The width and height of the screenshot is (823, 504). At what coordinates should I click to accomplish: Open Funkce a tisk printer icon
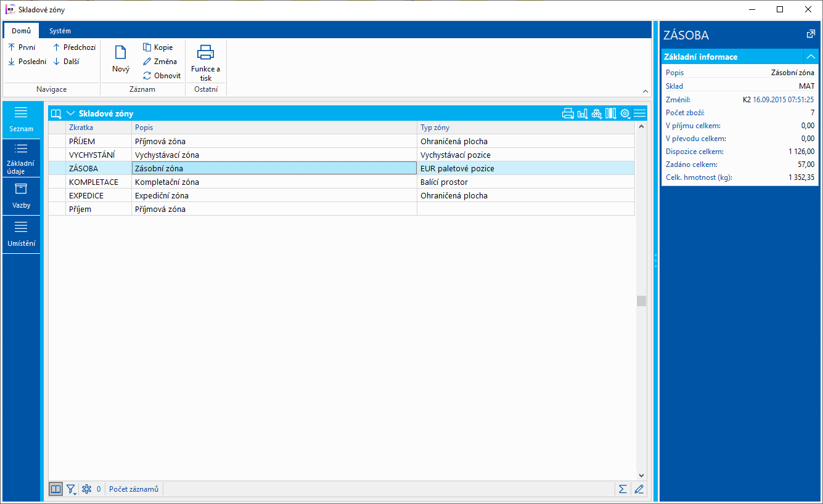point(205,52)
